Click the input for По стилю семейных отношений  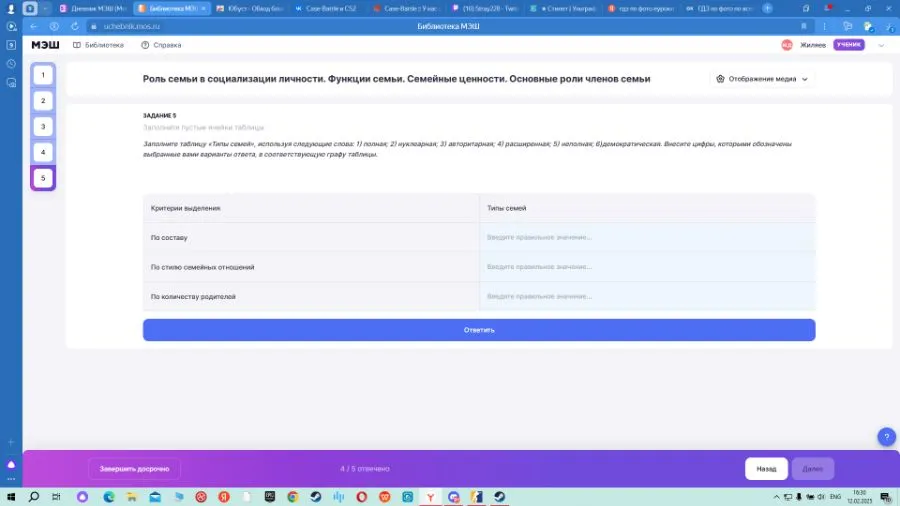[647, 267]
